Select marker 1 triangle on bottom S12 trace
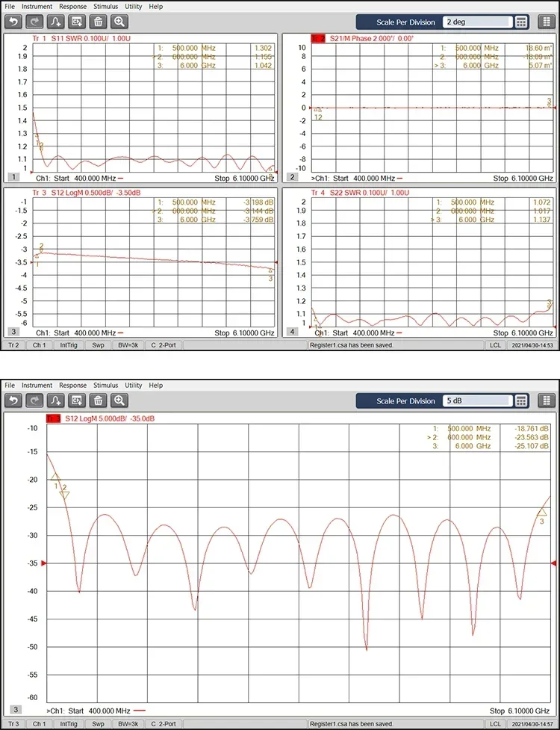This screenshot has width=560, height=730. coord(55,477)
